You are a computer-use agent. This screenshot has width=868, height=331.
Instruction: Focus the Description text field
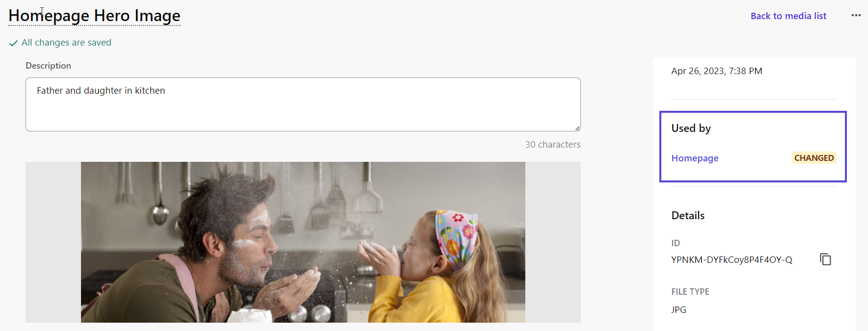(x=303, y=104)
